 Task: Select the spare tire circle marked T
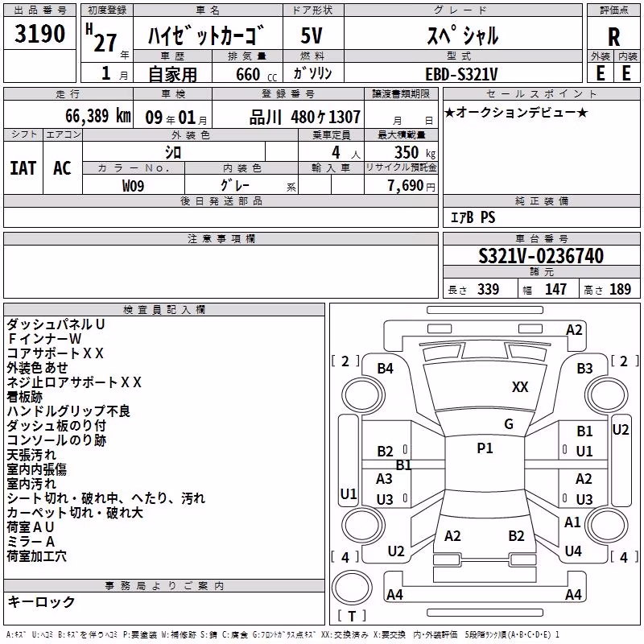click(352, 588)
